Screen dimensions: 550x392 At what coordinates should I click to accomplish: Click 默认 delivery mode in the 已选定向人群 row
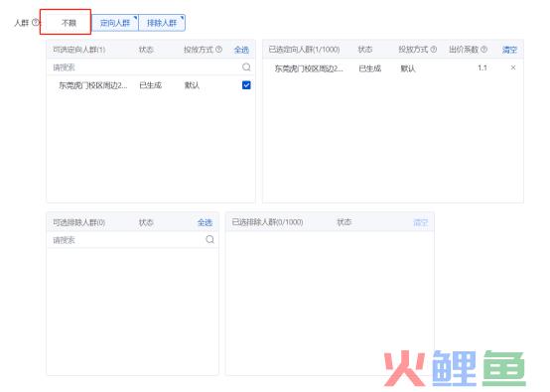pyautogui.click(x=408, y=68)
